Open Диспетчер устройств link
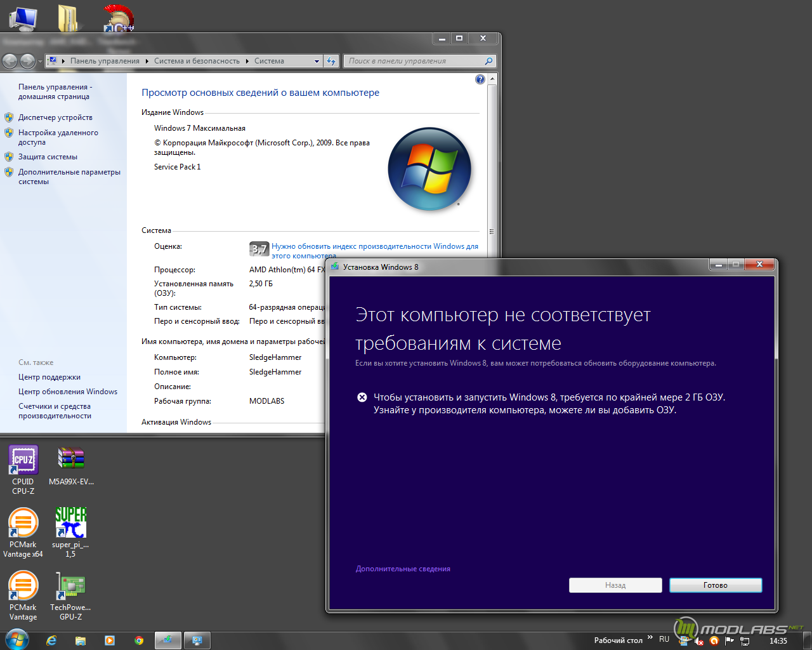Viewport: 812px width, 650px height. 55,117
